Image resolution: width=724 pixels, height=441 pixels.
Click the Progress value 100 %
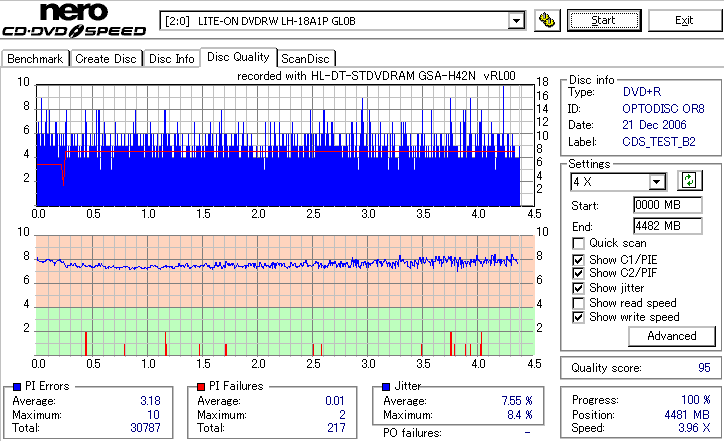[x=696, y=400]
